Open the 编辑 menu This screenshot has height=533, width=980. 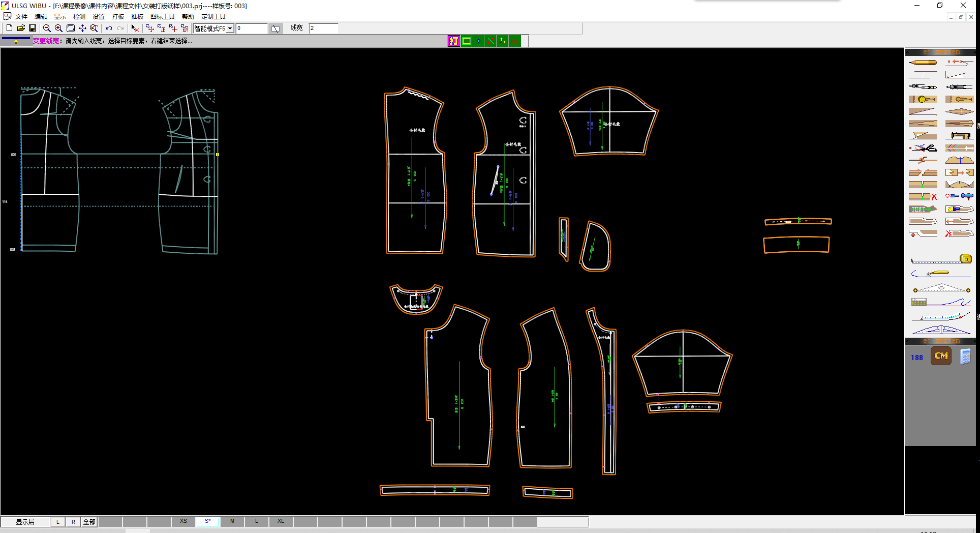[41, 16]
